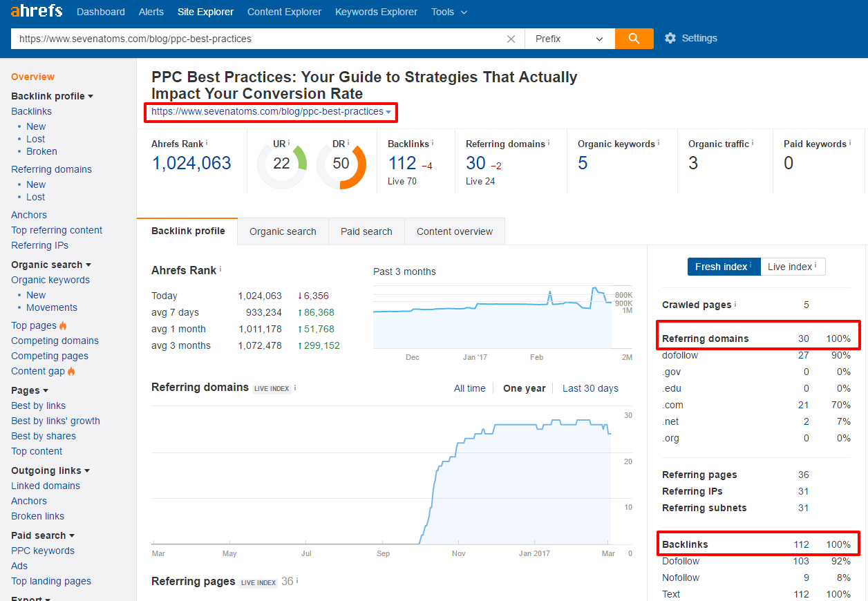This screenshot has height=601, width=868.
Task: Switch to the Fresh index toggle
Action: tap(724, 267)
